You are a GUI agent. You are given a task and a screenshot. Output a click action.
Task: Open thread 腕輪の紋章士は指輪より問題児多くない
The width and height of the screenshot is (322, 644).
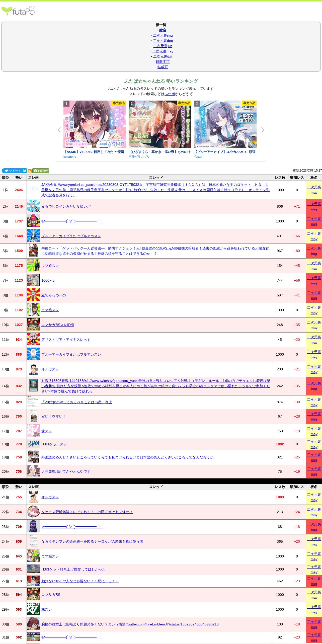130,624
